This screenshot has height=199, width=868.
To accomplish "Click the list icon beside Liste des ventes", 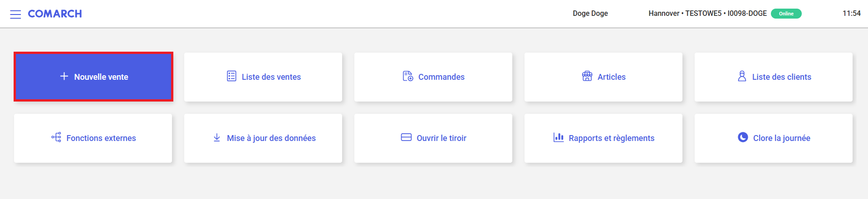I will [231, 76].
